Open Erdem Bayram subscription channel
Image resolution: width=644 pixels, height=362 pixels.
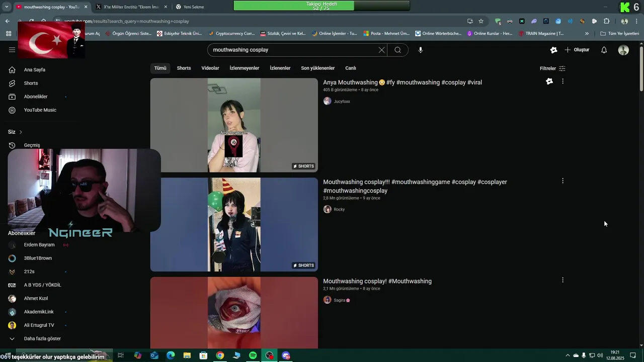click(x=39, y=245)
